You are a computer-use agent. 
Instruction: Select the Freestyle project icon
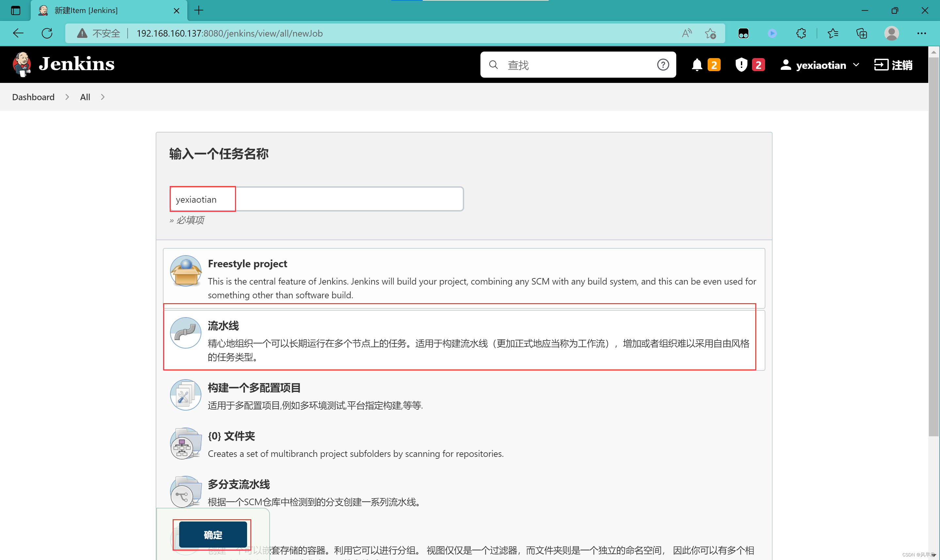pos(185,271)
